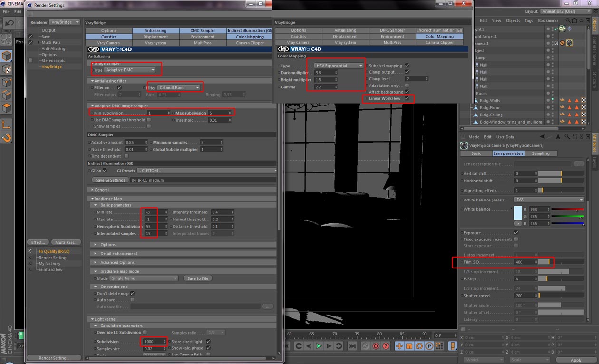Enable the Axis tool icon
The image size is (599, 364).
click(7, 125)
